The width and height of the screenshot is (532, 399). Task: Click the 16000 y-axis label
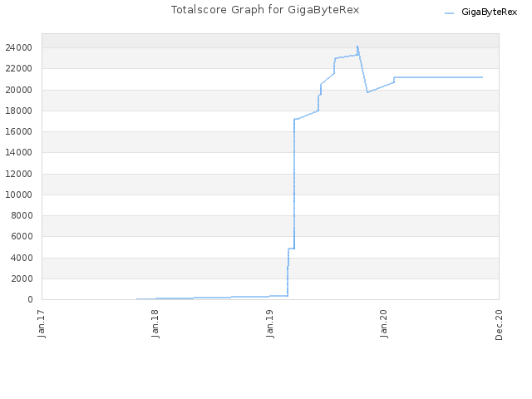click(x=18, y=131)
